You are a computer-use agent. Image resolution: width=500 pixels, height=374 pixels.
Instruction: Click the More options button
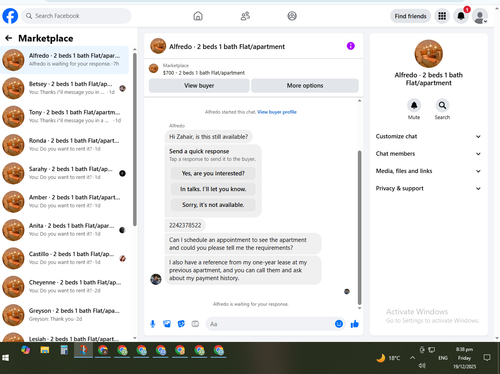305,86
